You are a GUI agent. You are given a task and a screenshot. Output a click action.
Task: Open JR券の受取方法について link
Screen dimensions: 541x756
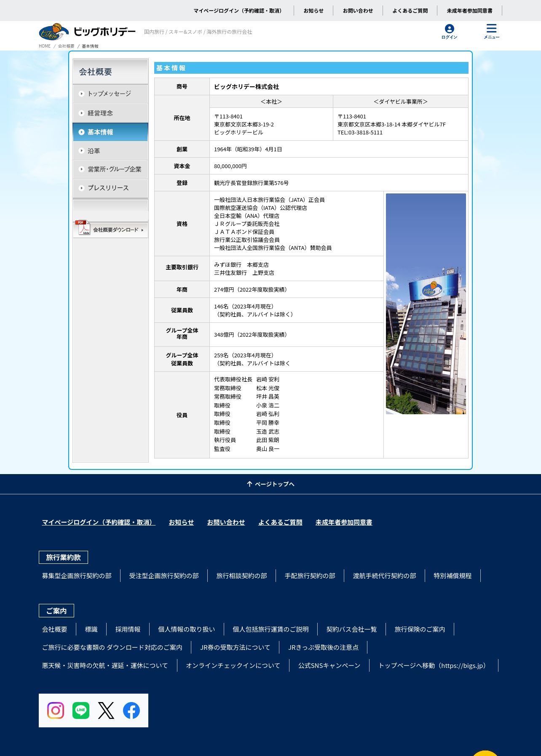click(x=236, y=647)
